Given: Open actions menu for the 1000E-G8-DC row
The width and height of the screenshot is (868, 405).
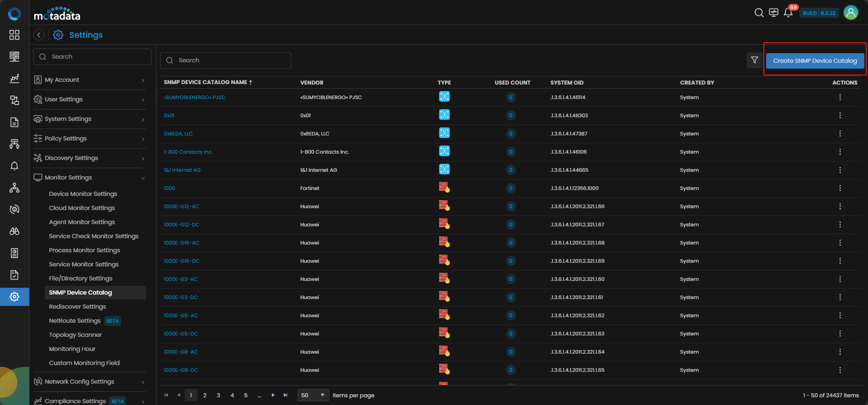Looking at the screenshot, I should (840, 370).
